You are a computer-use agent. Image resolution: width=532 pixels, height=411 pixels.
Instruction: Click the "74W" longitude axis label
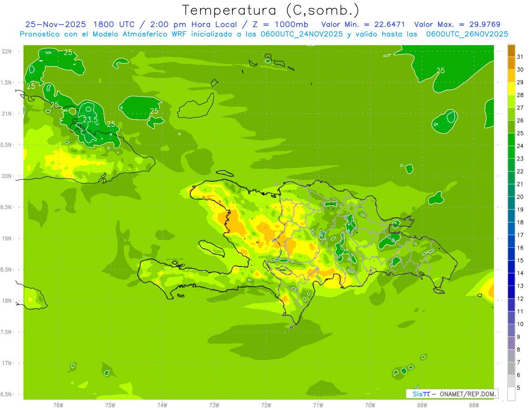162,406
